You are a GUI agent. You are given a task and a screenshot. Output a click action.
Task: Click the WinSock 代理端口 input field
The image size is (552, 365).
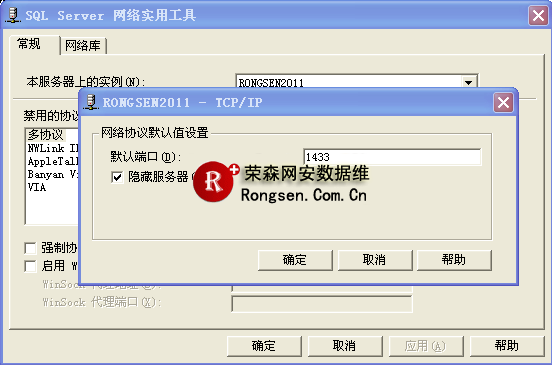(x=322, y=304)
